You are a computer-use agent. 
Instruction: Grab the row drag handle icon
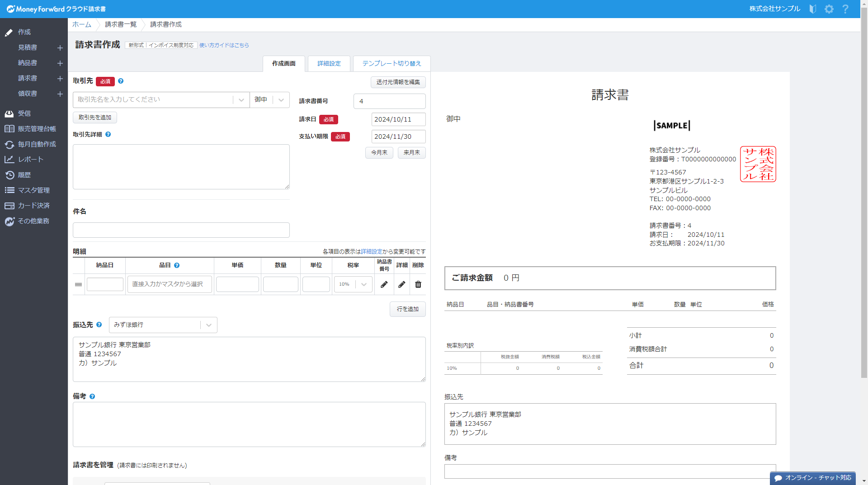coord(78,285)
